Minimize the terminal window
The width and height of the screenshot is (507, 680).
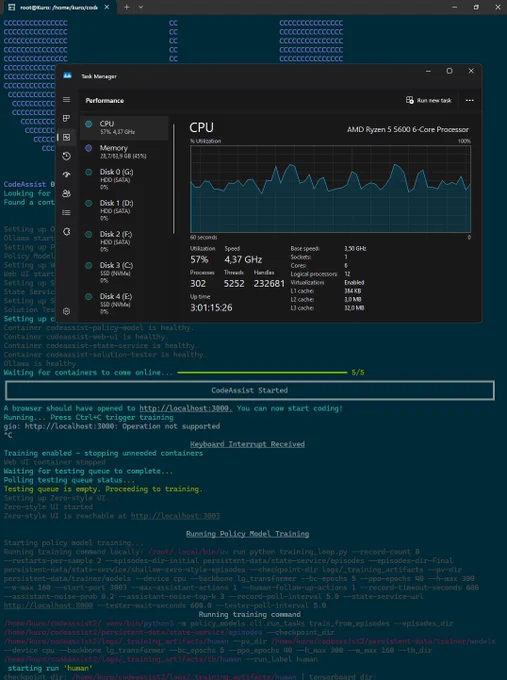[454, 7]
